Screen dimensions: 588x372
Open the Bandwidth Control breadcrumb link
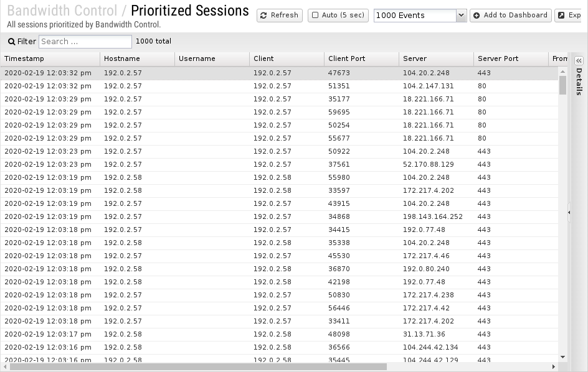[62, 11]
